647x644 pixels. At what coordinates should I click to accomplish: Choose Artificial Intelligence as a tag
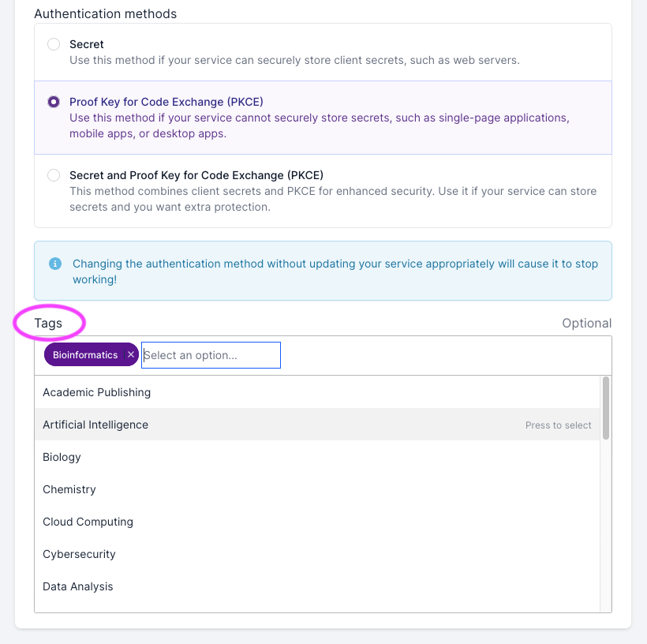pos(95,425)
